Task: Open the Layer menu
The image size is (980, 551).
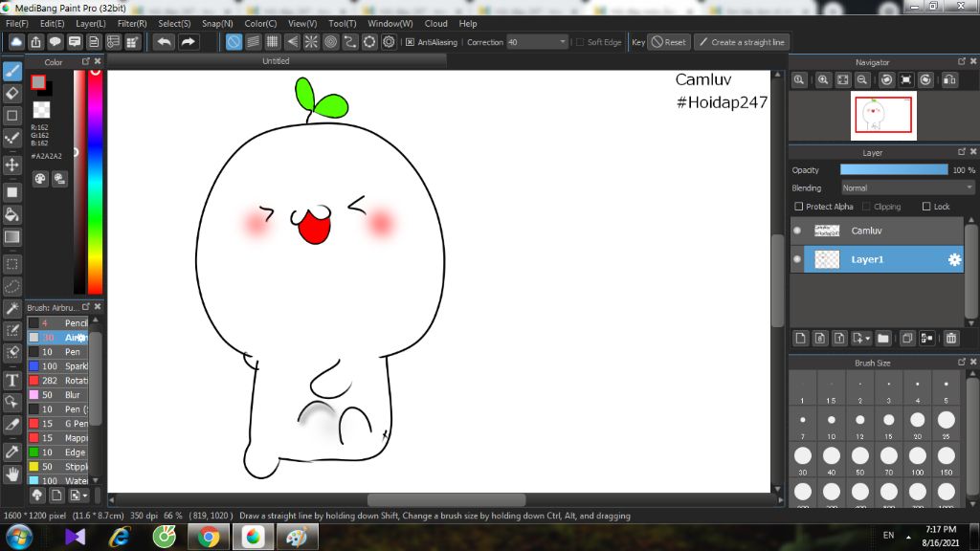Action: (91, 24)
